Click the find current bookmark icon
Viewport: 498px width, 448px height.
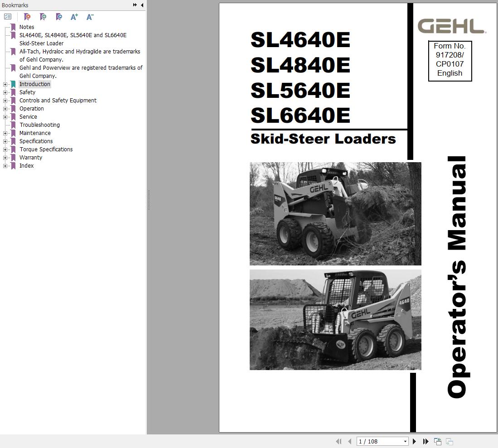click(x=59, y=16)
